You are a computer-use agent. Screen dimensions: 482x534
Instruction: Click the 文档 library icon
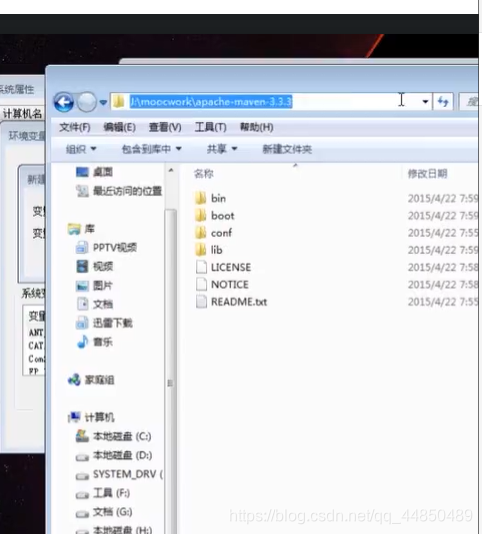[82, 304]
